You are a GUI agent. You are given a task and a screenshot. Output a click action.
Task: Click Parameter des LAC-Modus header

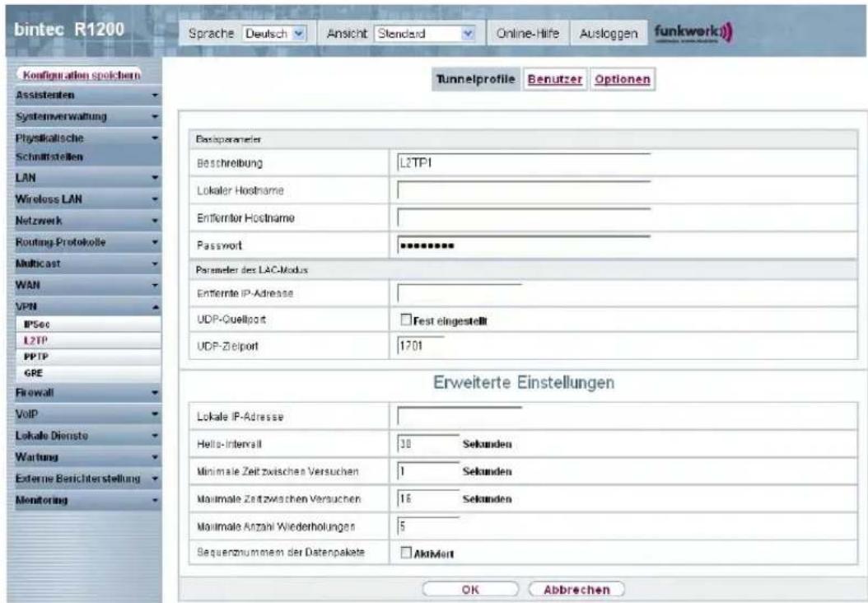(523, 269)
